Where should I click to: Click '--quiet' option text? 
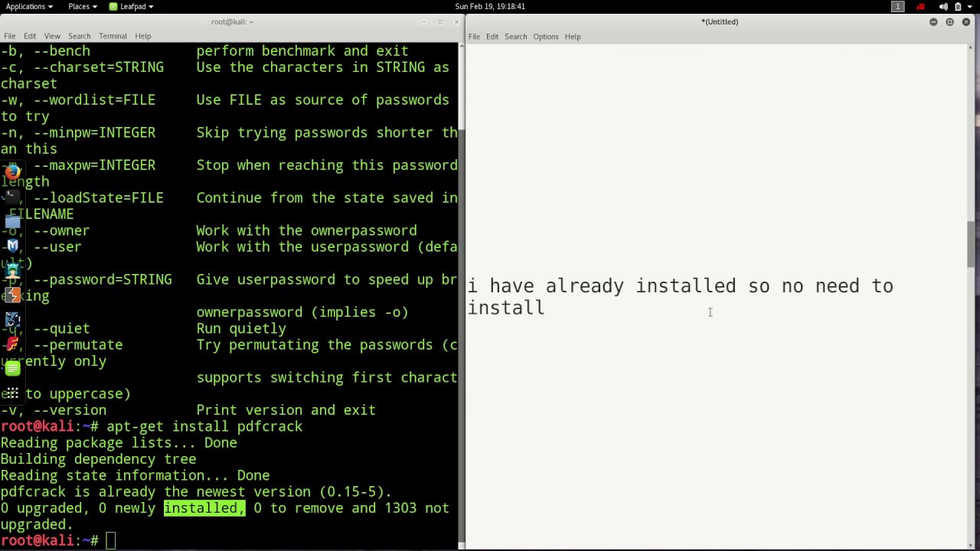61,328
